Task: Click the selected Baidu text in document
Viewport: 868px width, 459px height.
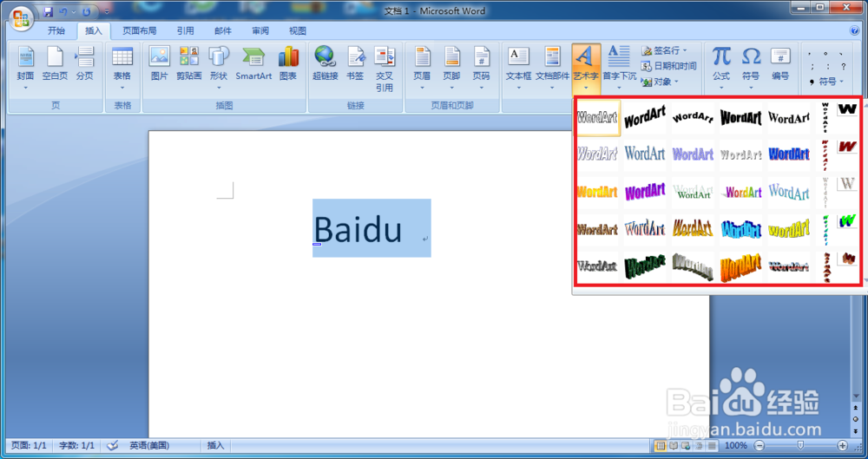Action: pyautogui.click(x=357, y=229)
